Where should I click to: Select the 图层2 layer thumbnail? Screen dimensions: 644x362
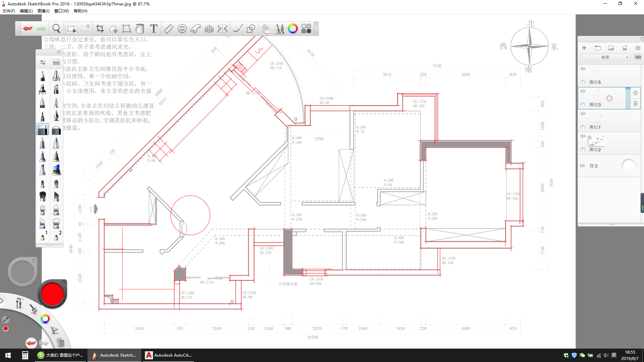[x=596, y=141]
